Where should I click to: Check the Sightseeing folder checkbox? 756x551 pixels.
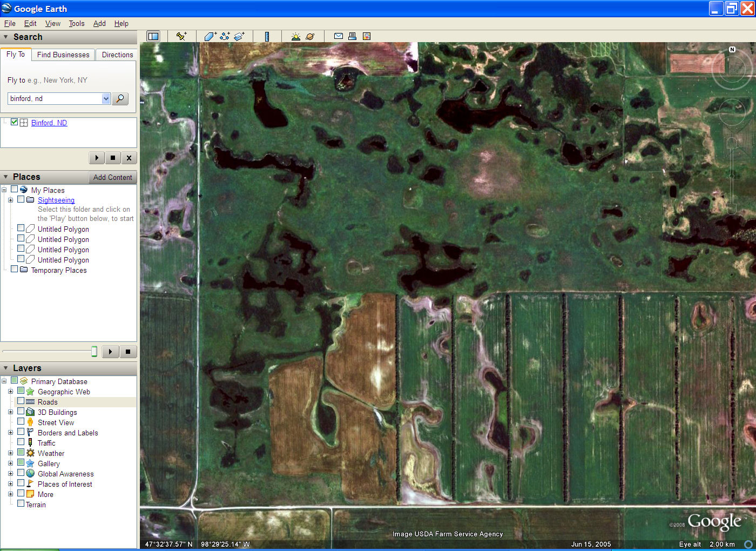coord(21,199)
